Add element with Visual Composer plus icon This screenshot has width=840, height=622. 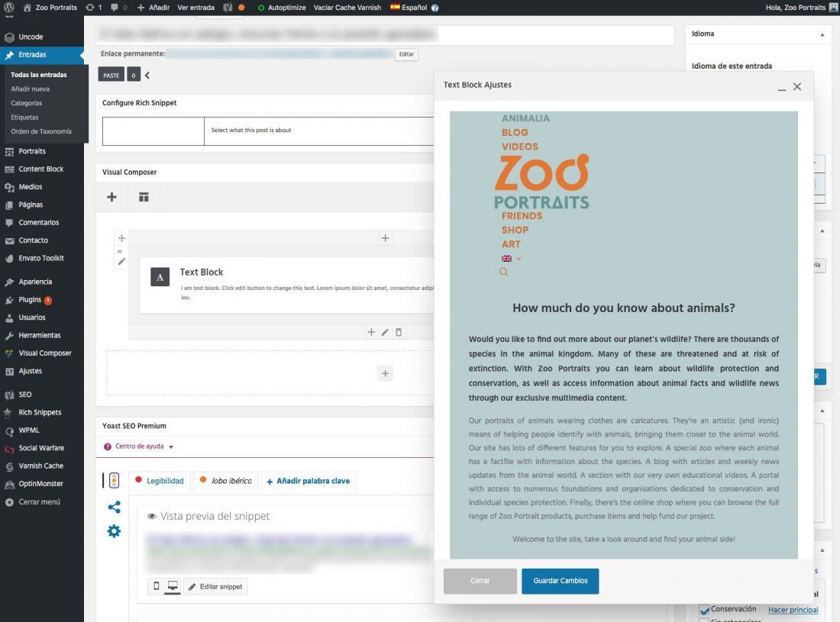pos(111,197)
